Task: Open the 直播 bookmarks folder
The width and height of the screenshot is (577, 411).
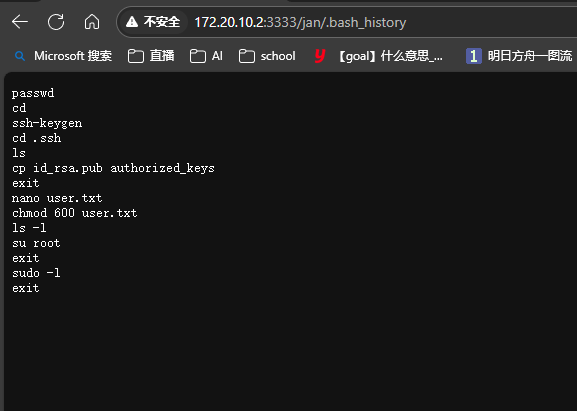Action: 151,56
